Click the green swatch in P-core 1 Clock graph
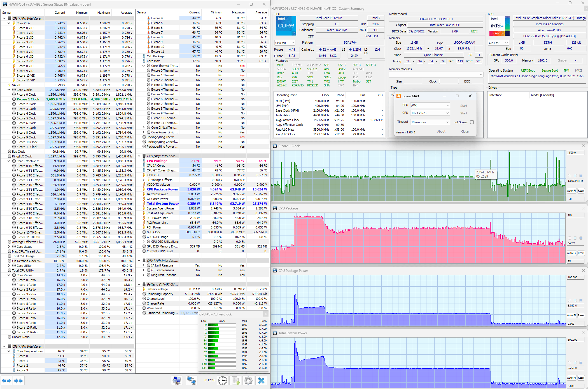The image size is (588, 389). 570,176
